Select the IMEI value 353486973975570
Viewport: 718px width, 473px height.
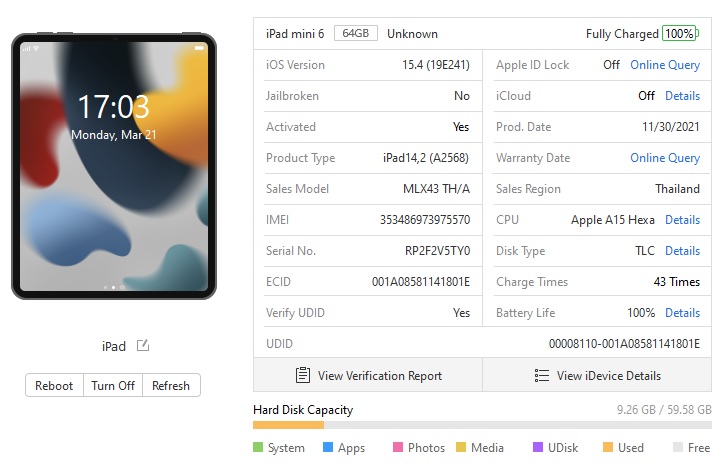[425, 220]
